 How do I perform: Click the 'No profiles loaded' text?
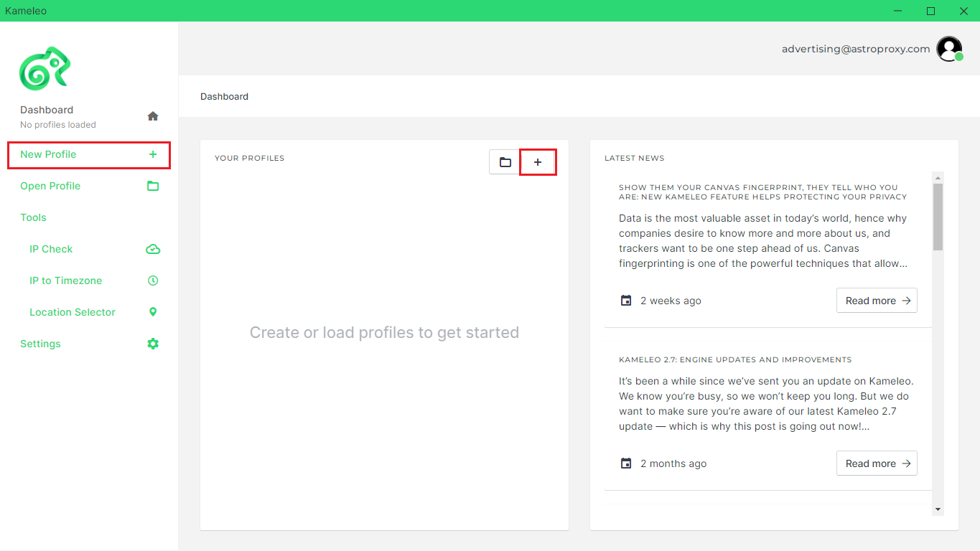coord(58,125)
